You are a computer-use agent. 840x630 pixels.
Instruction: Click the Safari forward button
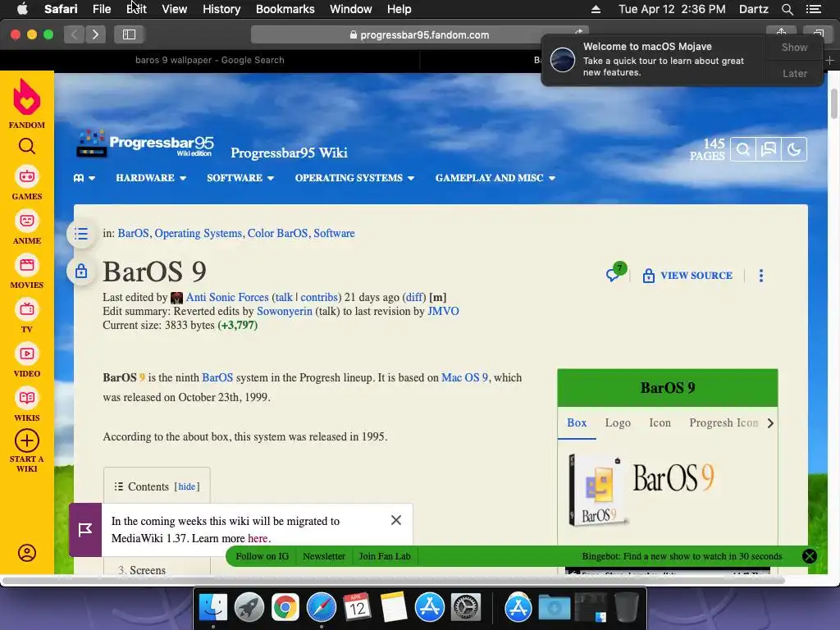pyautogui.click(x=95, y=34)
